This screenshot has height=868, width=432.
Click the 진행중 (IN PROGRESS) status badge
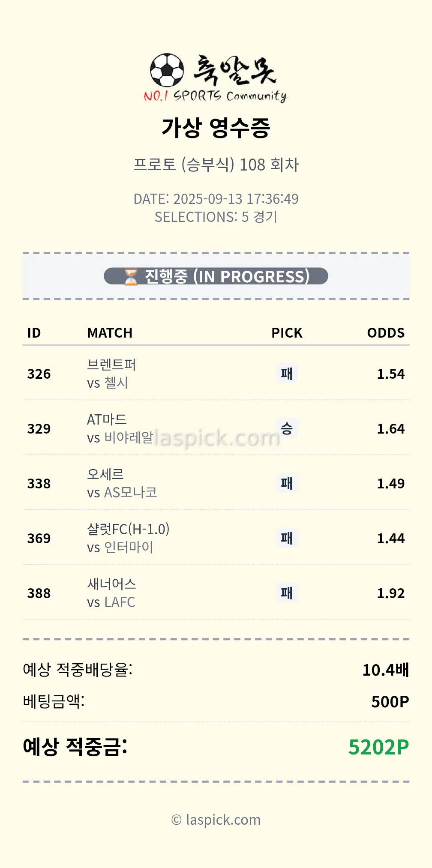point(216,276)
